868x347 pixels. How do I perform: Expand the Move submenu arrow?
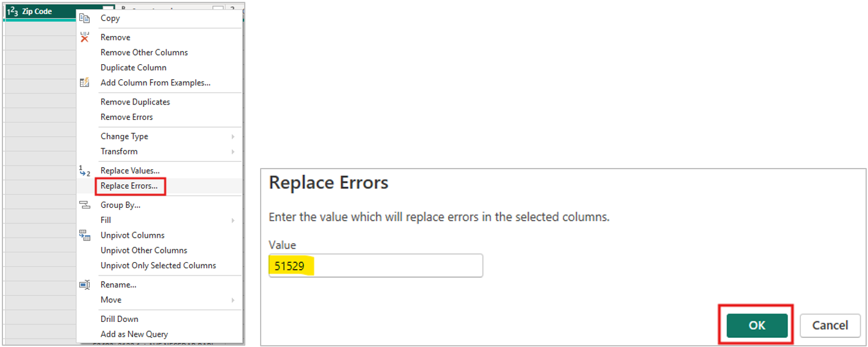pos(233,300)
